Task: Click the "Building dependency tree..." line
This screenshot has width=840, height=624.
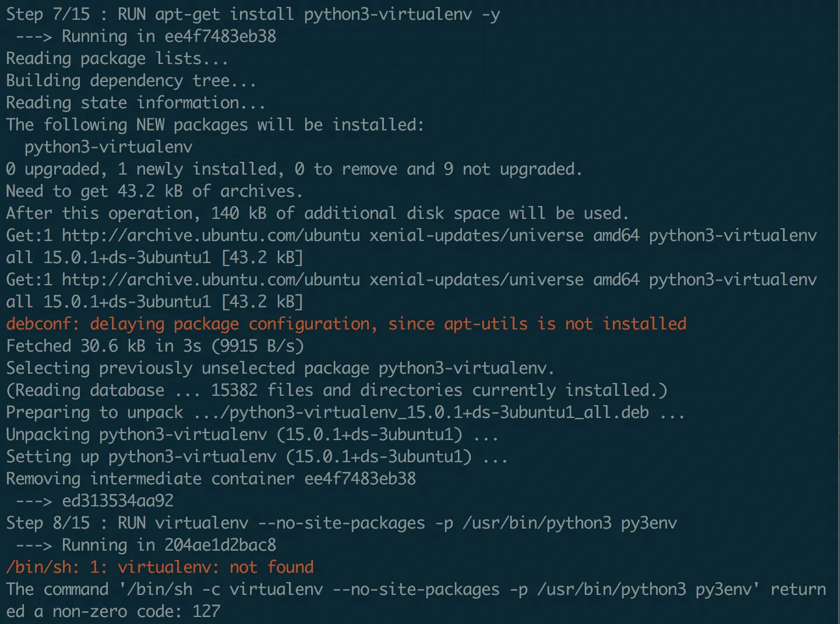Action: click(x=130, y=81)
